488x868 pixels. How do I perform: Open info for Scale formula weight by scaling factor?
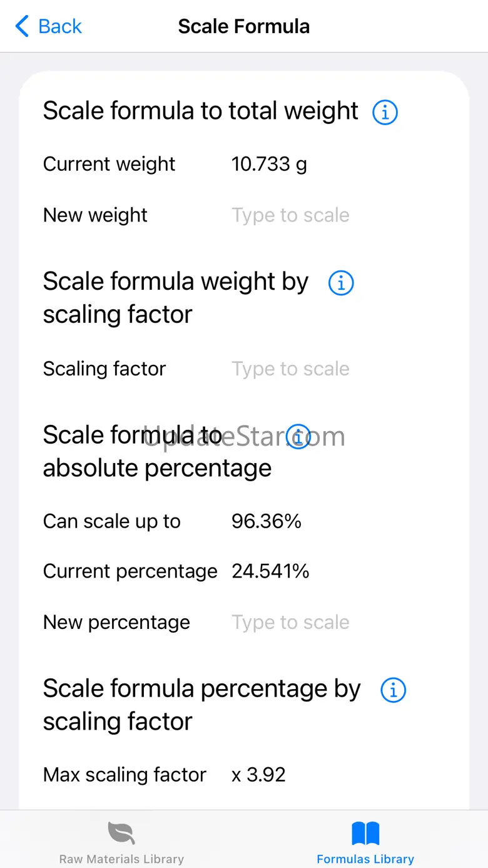point(341,283)
